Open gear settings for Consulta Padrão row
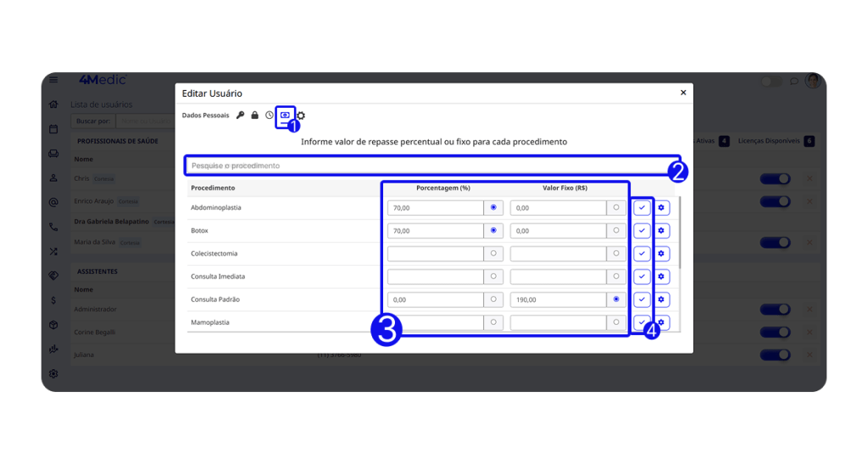 [661, 300]
